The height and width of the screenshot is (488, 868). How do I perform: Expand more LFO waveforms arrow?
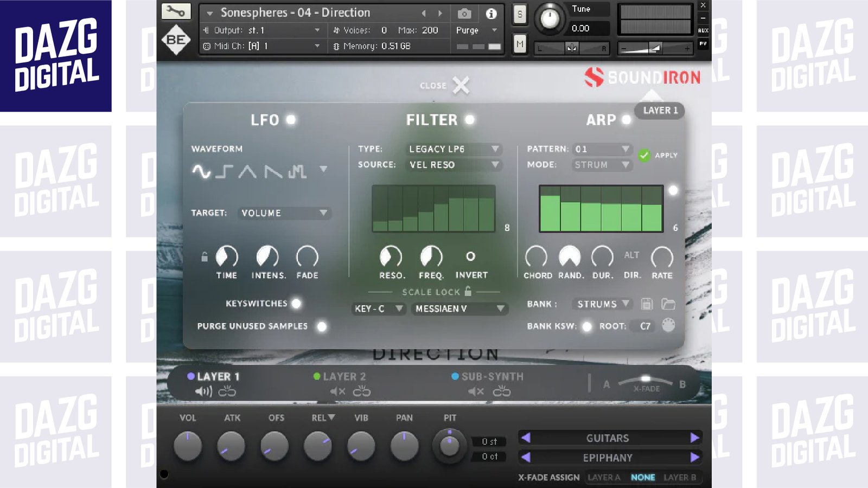(323, 169)
